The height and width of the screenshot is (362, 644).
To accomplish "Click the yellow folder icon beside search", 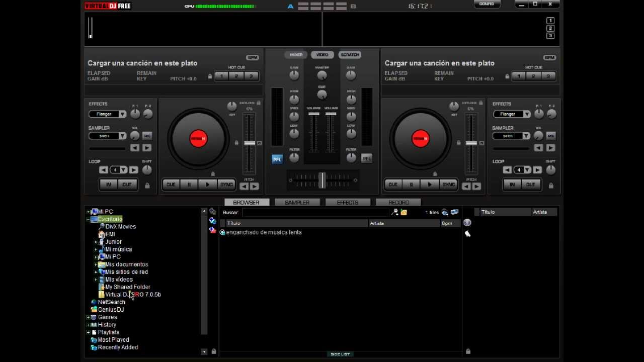I will (x=404, y=212).
